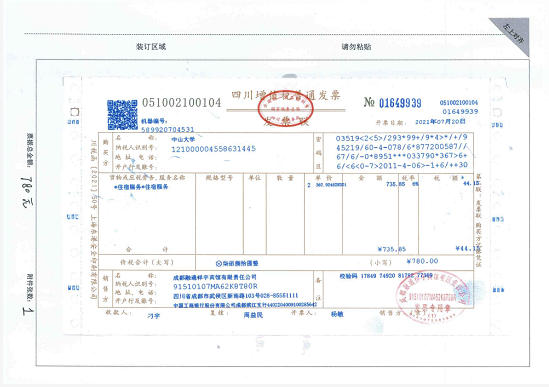Click the seller taxpayer ID 91510107MA62K8T80R

(215, 286)
